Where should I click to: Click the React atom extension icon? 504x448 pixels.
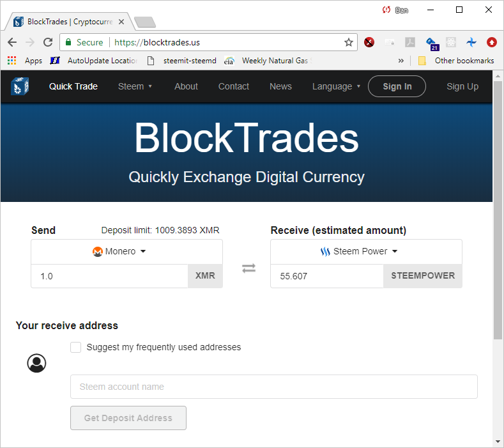pyautogui.click(x=451, y=42)
